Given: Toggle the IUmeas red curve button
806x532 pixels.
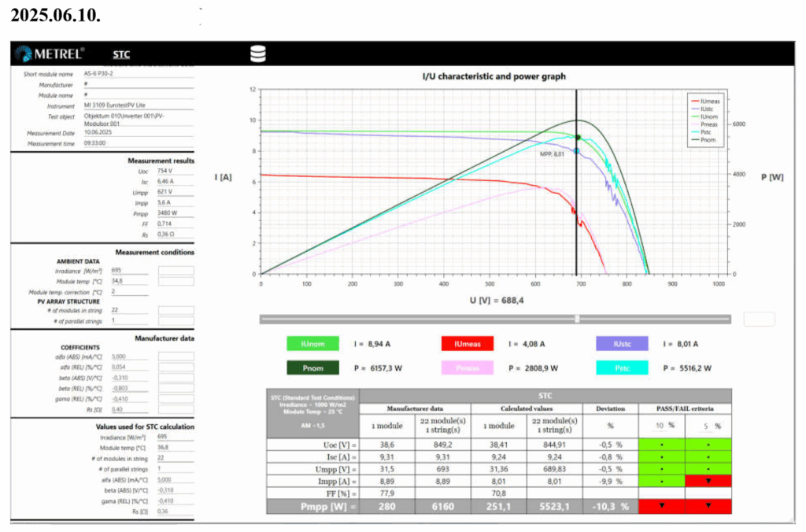Looking at the screenshot, I should point(467,344).
